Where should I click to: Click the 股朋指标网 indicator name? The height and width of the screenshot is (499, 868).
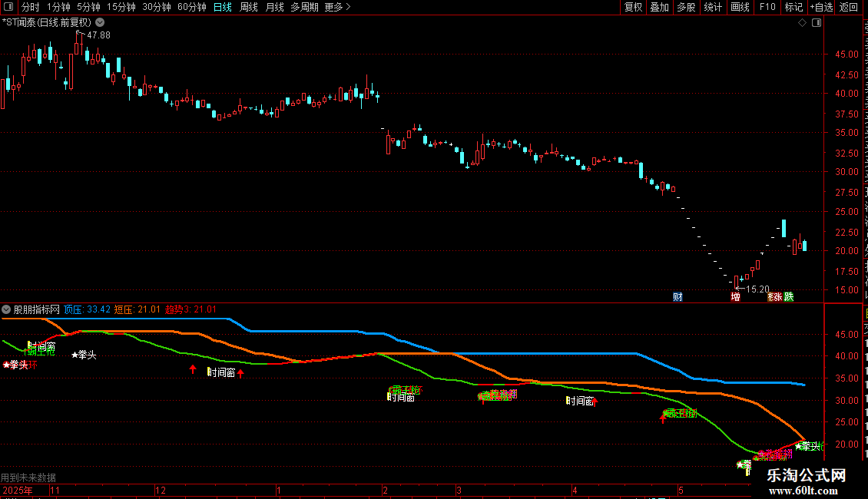37,310
